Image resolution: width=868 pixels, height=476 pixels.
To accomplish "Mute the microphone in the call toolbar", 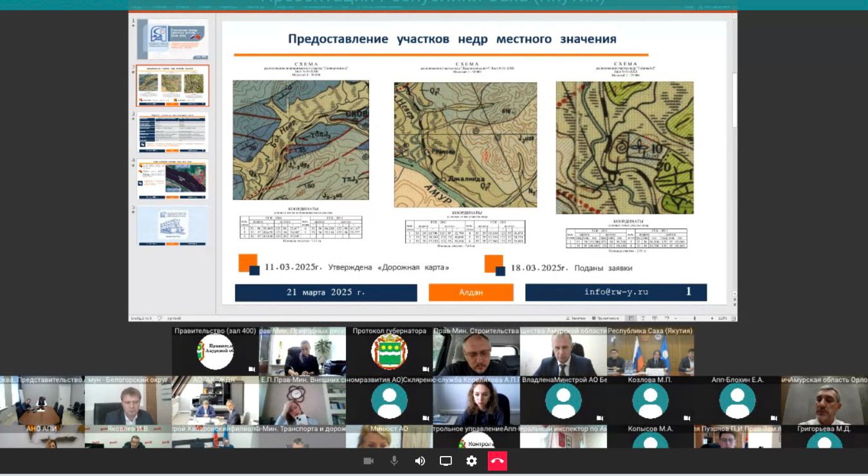I will 394,461.
